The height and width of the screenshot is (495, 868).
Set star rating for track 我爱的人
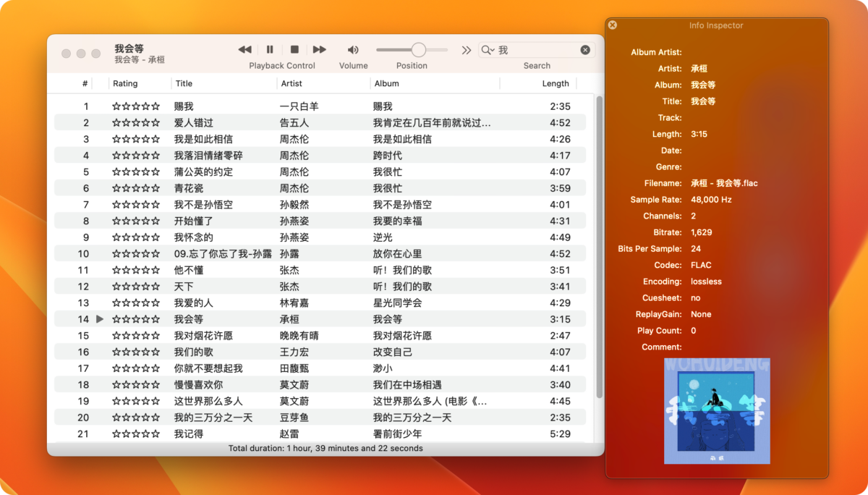point(136,302)
